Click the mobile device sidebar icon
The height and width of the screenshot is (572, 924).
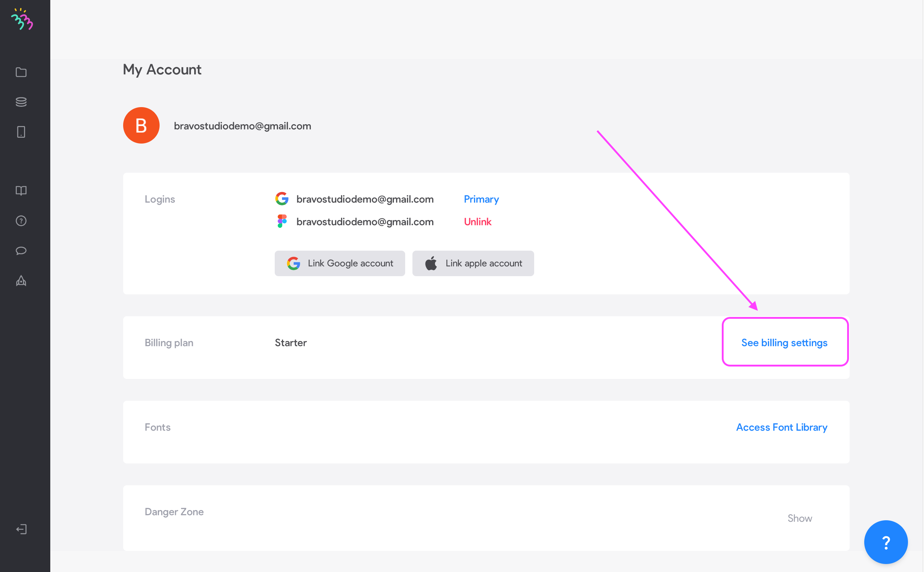click(x=21, y=132)
